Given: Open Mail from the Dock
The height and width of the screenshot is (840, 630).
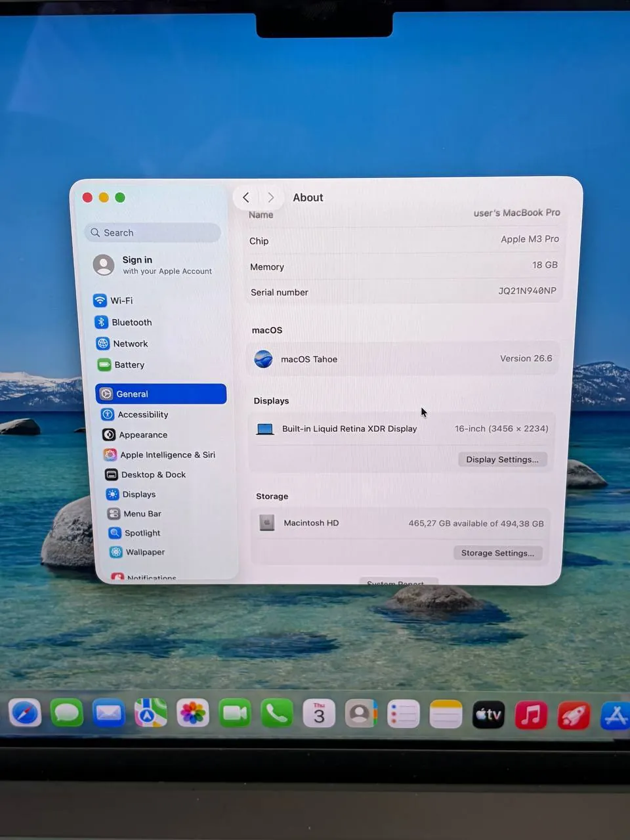Looking at the screenshot, I should tap(108, 713).
